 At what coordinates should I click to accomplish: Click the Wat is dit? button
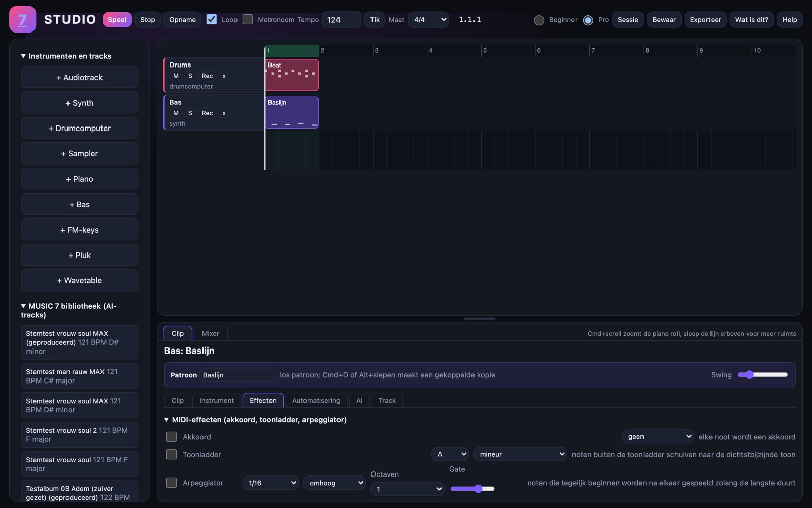(x=752, y=19)
